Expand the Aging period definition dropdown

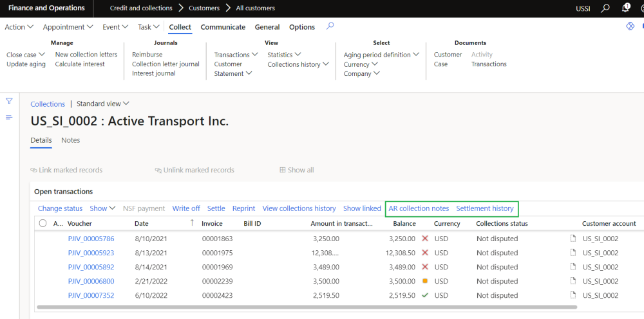381,55
